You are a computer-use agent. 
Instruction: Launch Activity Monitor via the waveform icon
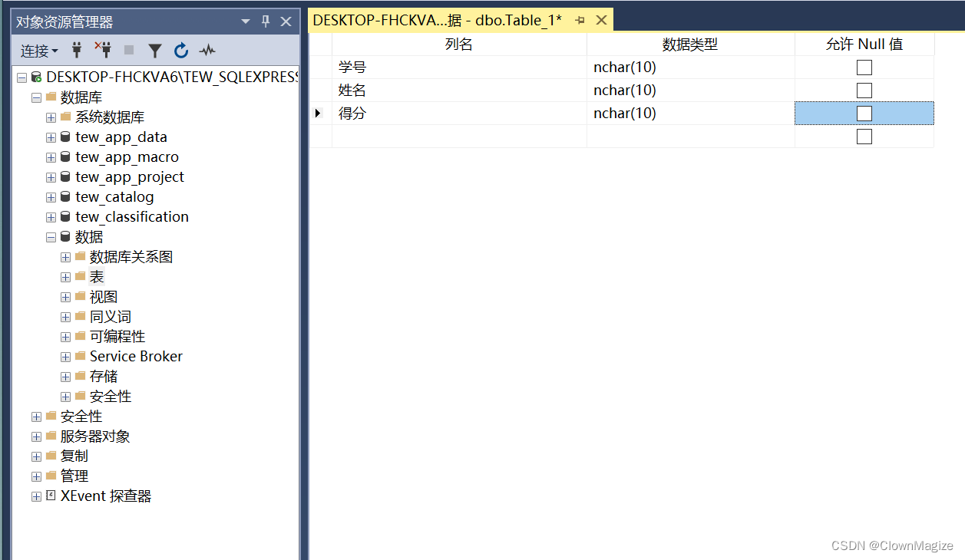tap(206, 50)
